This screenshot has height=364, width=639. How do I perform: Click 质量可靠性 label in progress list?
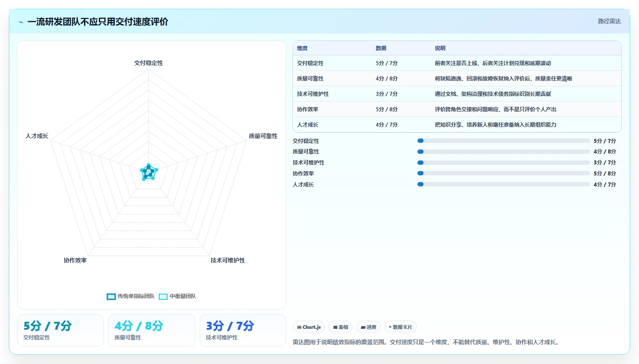pos(306,152)
